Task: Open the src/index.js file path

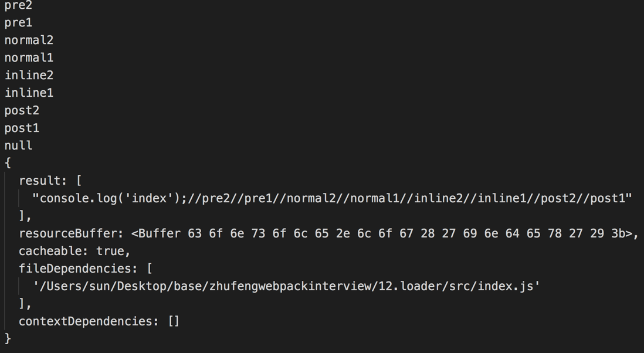Action: (286, 286)
